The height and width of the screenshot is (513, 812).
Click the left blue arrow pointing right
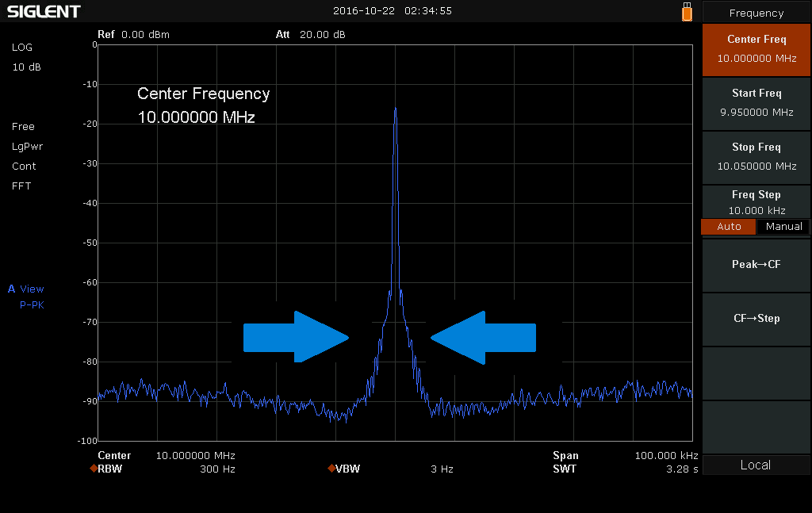click(x=296, y=337)
